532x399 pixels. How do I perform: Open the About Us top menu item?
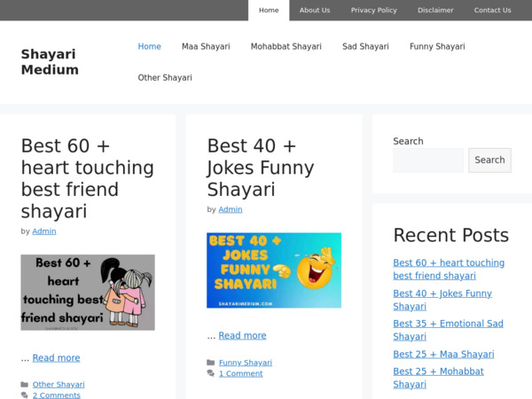tap(314, 11)
